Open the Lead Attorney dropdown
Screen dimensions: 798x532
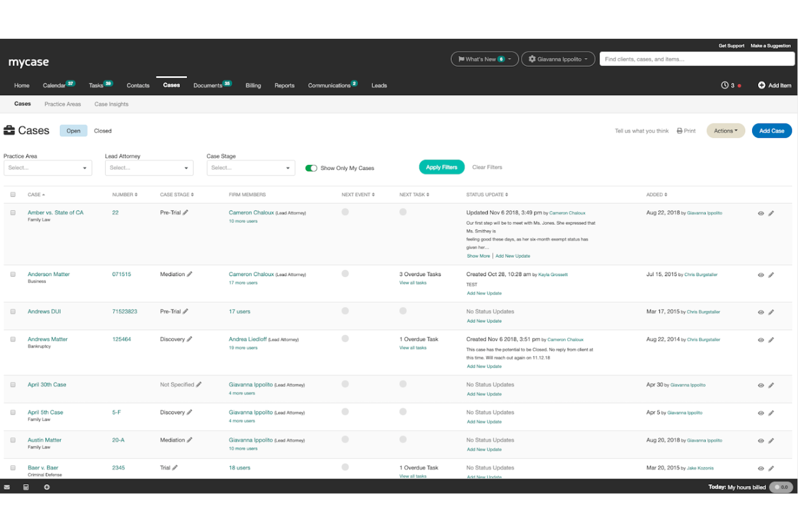tap(149, 168)
